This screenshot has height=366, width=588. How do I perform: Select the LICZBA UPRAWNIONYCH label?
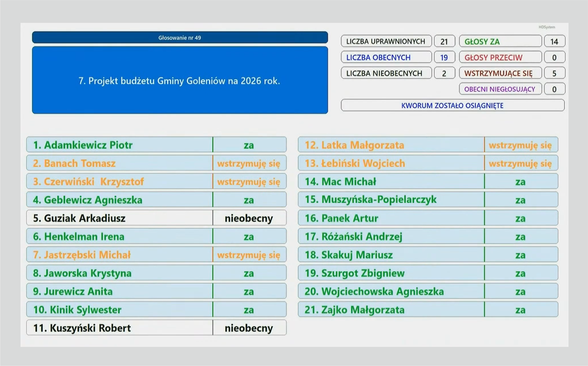(x=386, y=41)
